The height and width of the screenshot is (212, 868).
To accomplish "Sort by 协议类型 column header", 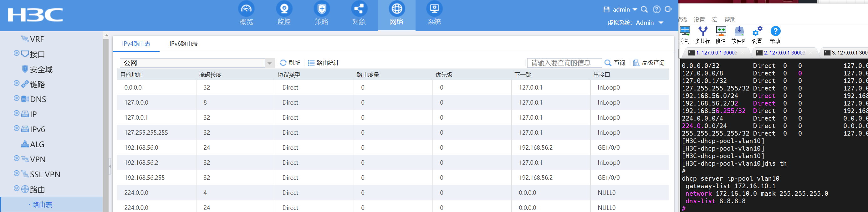I will point(289,75).
